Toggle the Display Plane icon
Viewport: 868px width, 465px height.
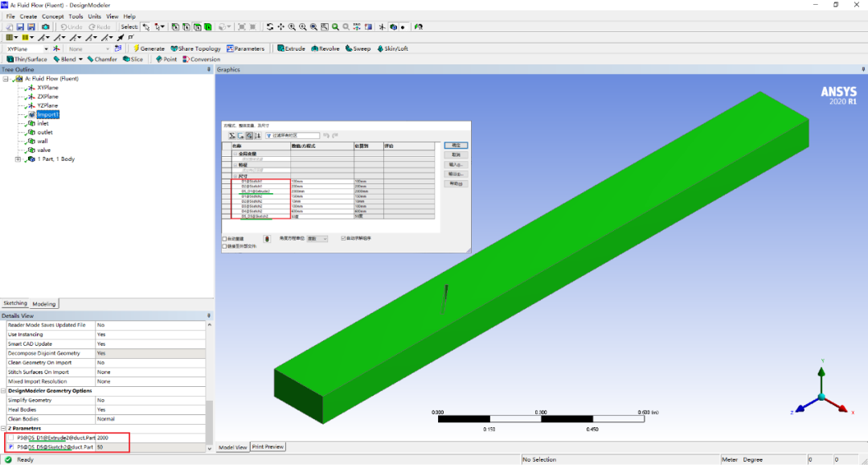click(x=382, y=27)
